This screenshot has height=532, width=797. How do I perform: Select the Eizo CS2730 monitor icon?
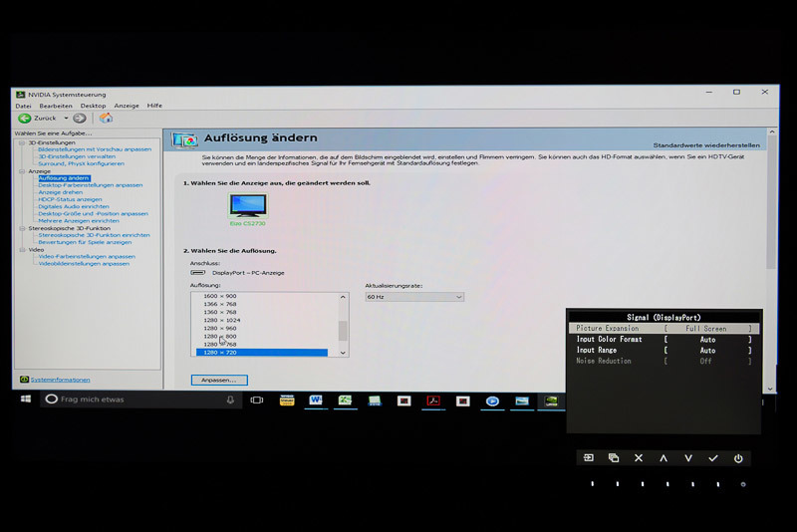[247, 205]
